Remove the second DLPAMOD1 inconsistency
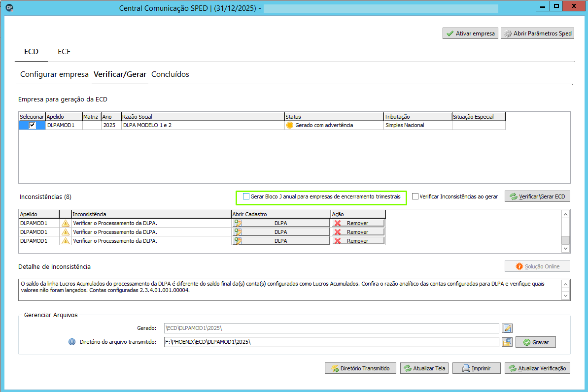 pos(358,232)
